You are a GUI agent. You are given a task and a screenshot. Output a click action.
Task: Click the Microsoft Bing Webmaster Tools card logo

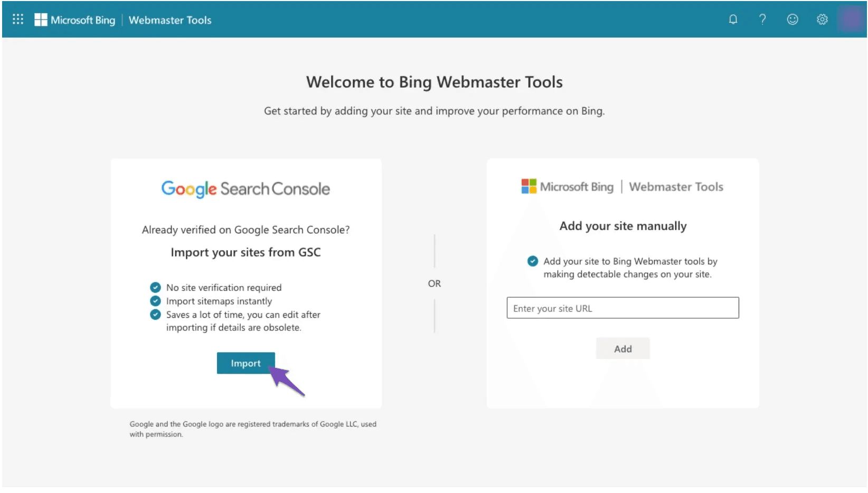622,186
